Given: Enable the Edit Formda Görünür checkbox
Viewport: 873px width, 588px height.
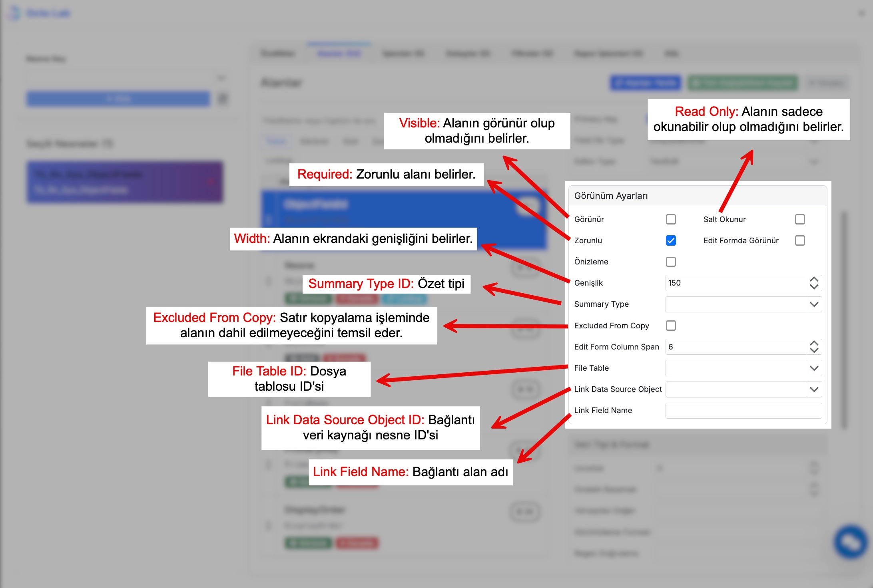Looking at the screenshot, I should click(800, 240).
